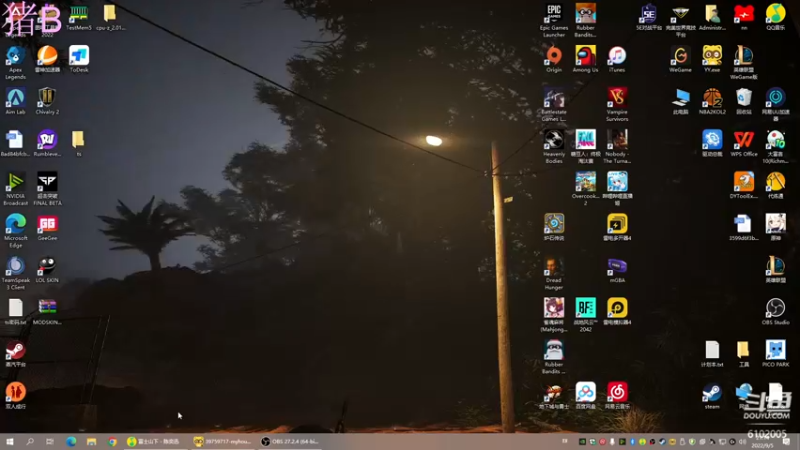
Task: Open Heavenly Bodies game icon
Action: pos(554,146)
